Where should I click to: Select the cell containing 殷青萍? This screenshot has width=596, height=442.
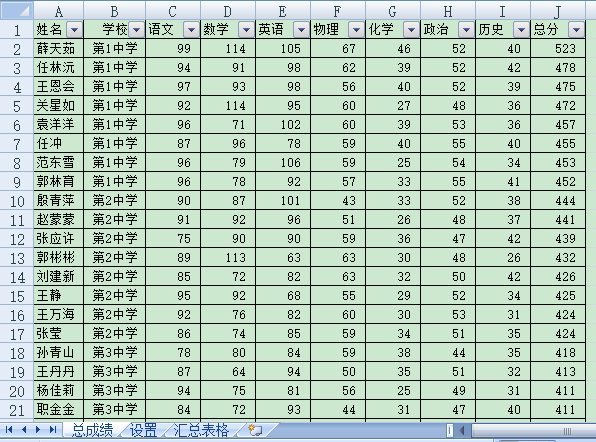[x=59, y=200]
